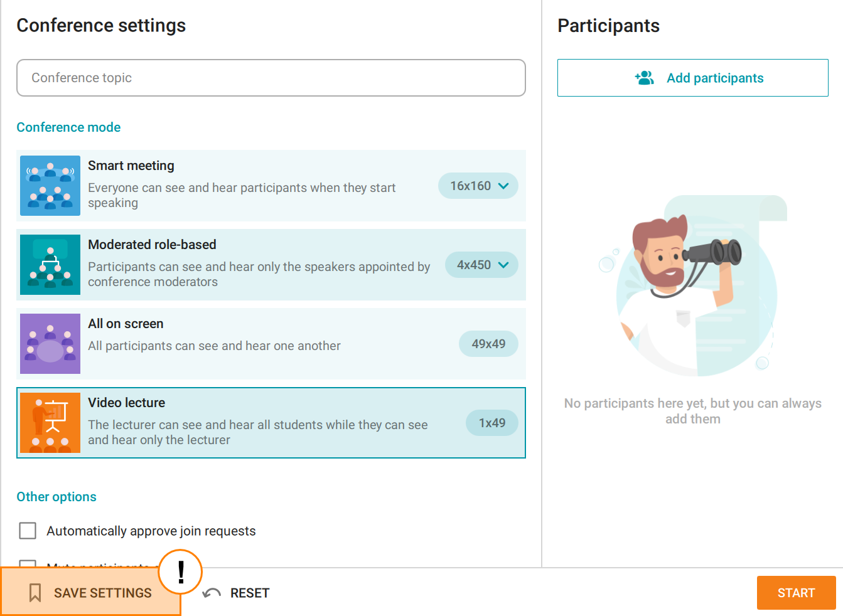Click the exclamation warning badge icon

click(x=181, y=572)
